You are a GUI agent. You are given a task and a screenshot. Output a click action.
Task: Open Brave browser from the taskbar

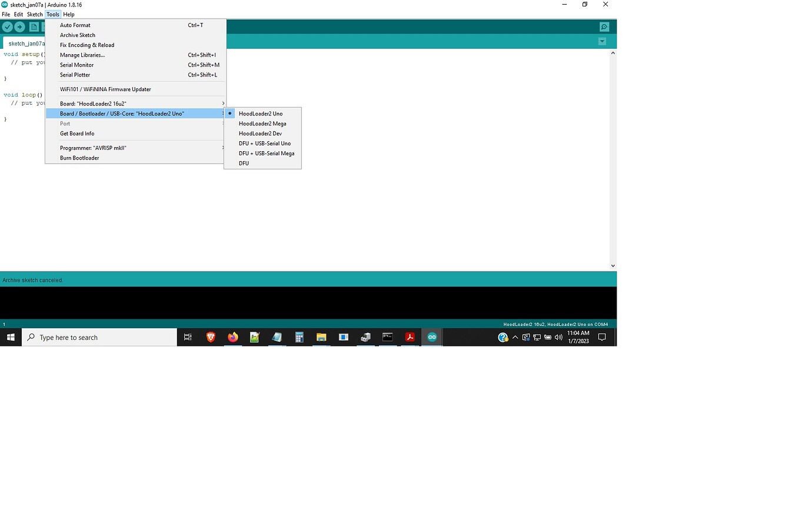coord(210,337)
